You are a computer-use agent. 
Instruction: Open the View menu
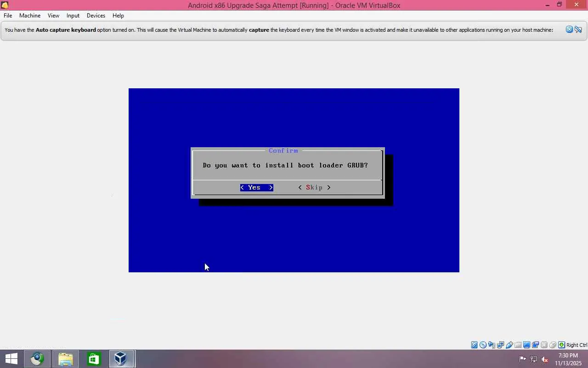pos(53,16)
